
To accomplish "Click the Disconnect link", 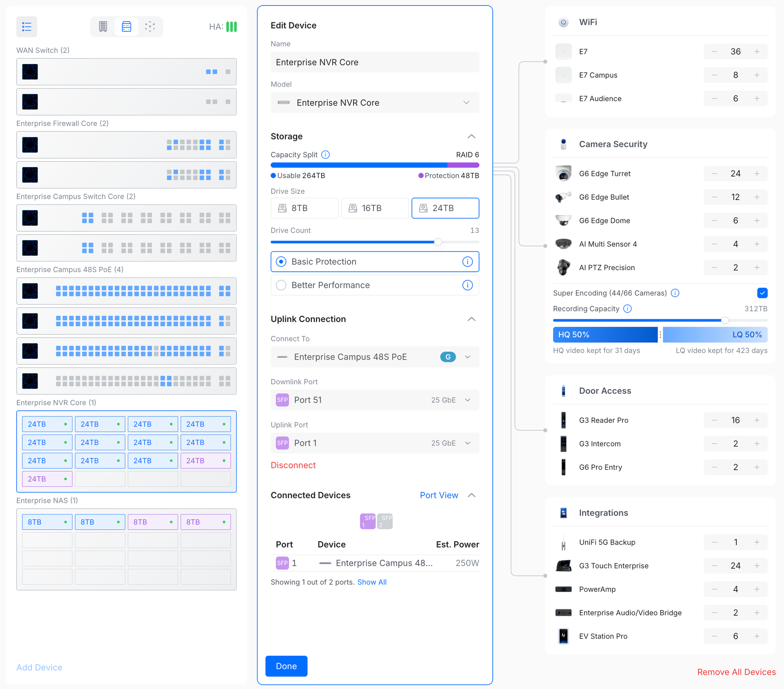I will coord(293,465).
